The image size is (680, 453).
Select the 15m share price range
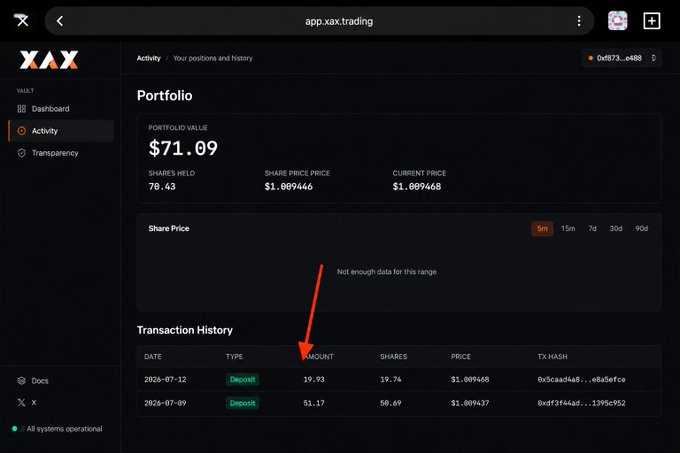pos(568,228)
